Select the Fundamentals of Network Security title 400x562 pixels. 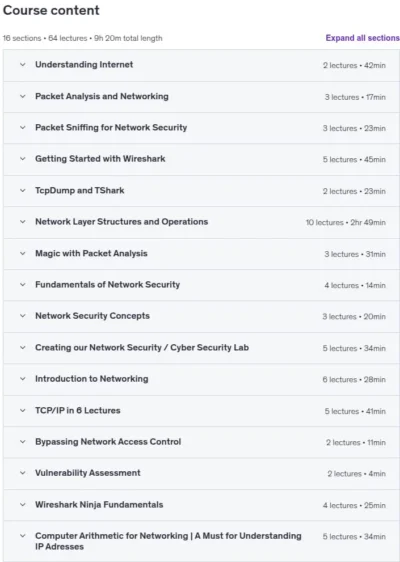pos(108,285)
